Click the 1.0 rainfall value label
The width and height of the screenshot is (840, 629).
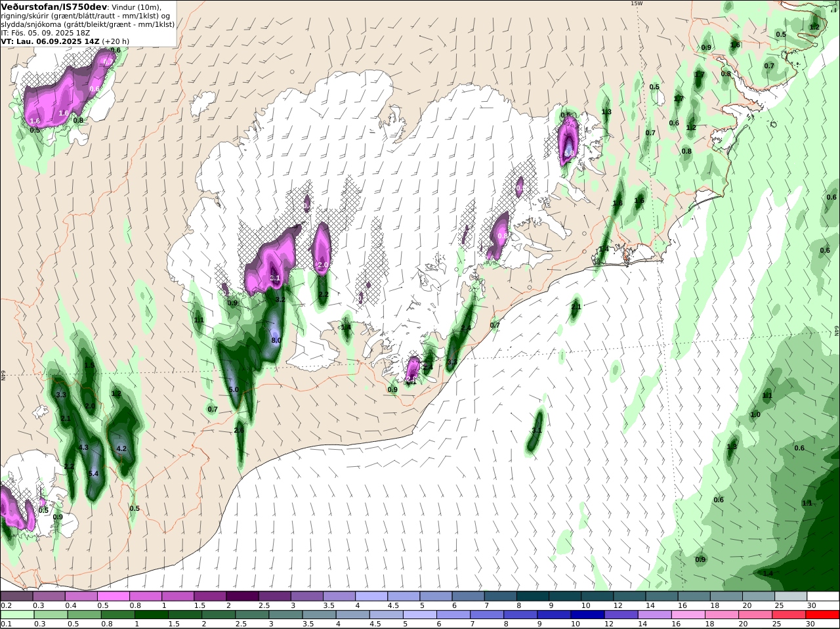click(x=755, y=414)
